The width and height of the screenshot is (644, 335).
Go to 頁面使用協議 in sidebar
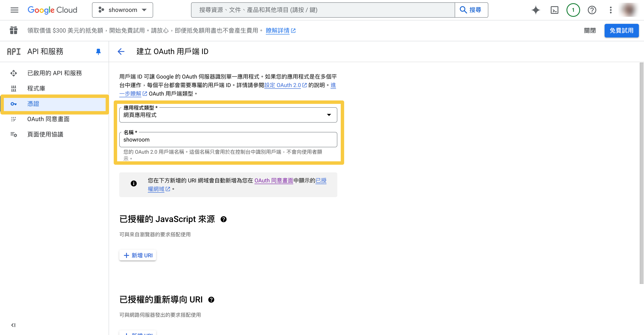(45, 134)
